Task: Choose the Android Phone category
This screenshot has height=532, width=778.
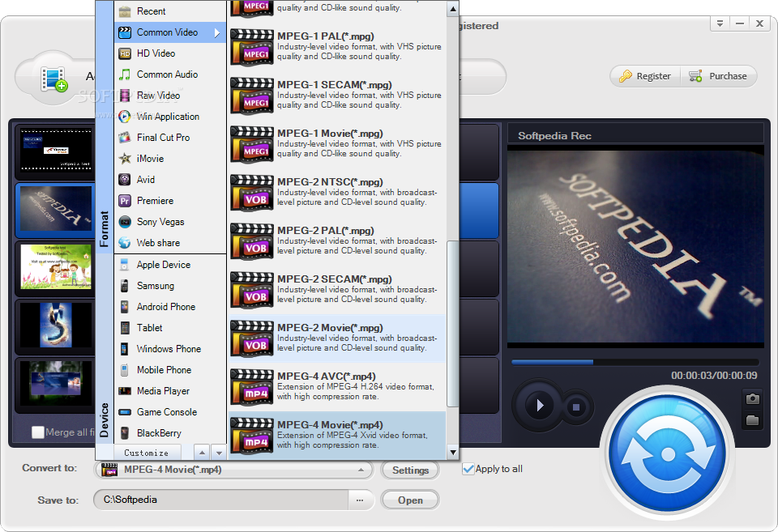Action: [x=170, y=307]
